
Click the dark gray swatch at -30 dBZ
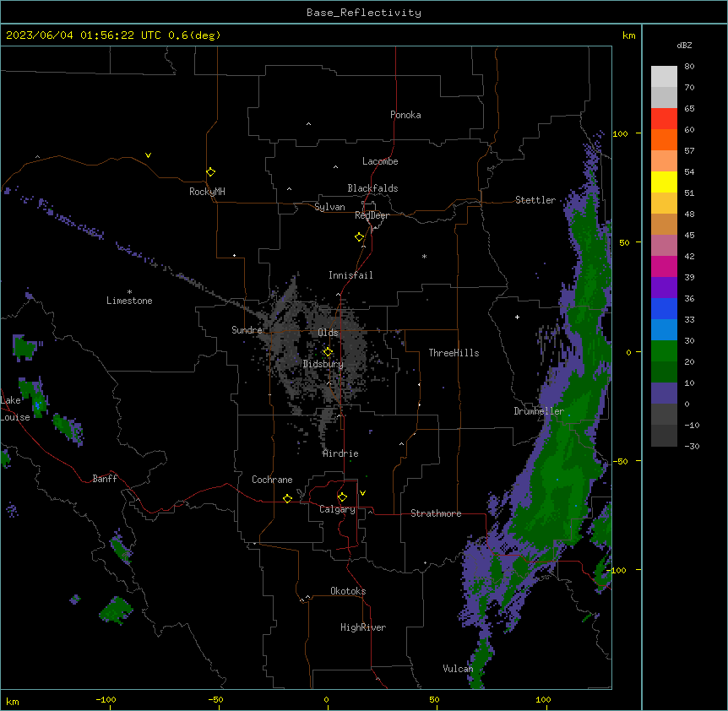(x=664, y=436)
